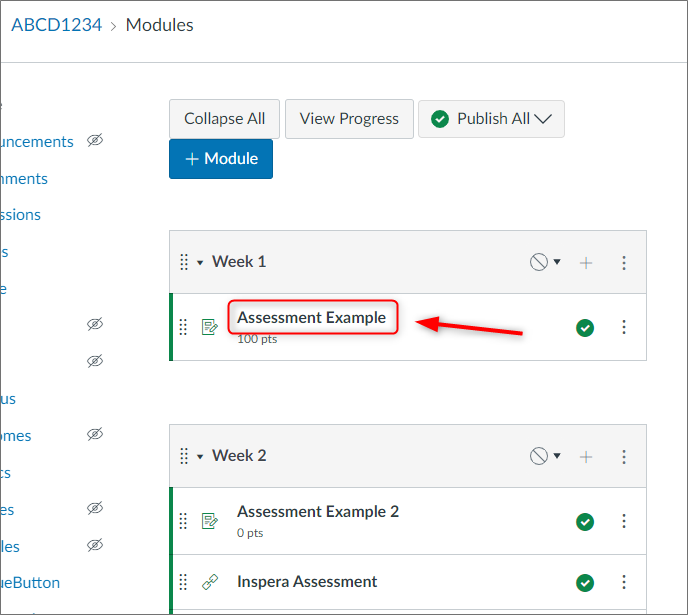Click the Collapse All button
Screen dimensions: 688x615
224,119
